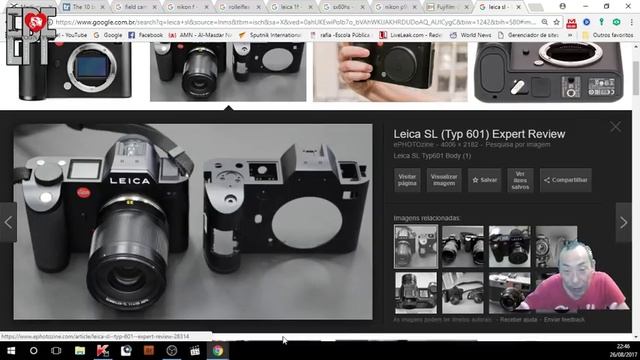Screen dimensions: 640x360
Task: Bookmark this page with the star icon
Action: pyautogui.click(x=556, y=22)
